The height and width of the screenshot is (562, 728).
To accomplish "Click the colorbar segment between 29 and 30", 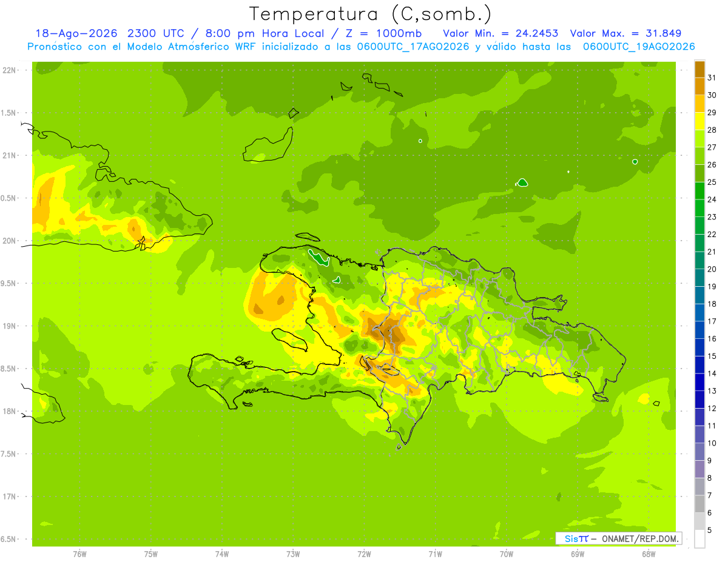I will pos(699,104).
